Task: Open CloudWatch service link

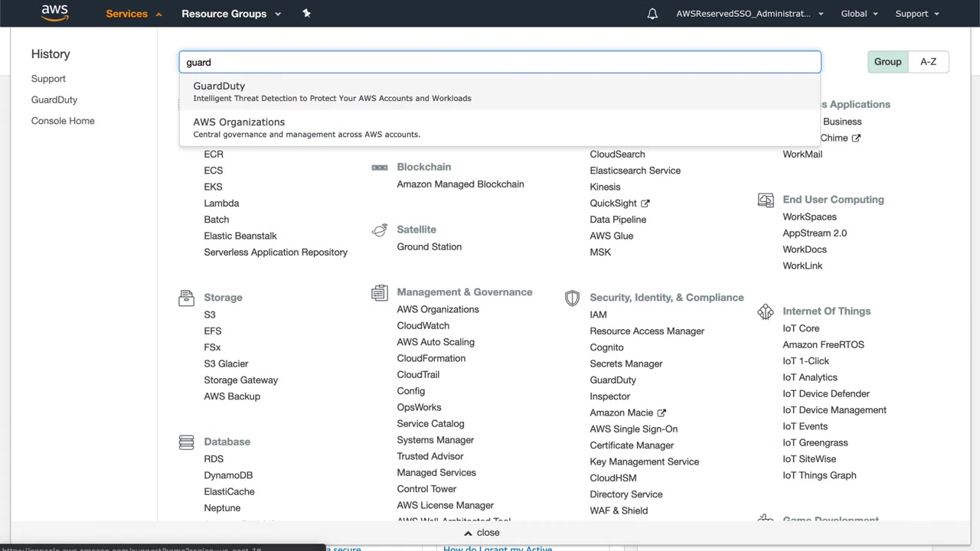Action: pyautogui.click(x=423, y=326)
